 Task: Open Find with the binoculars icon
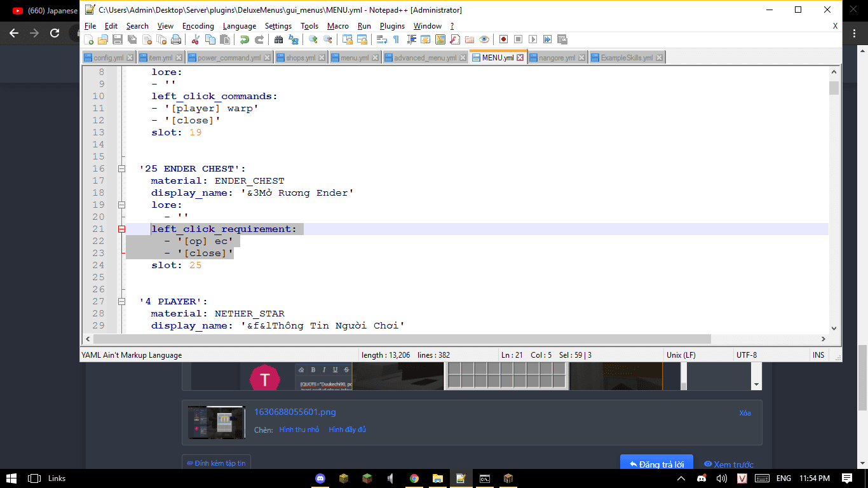point(278,39)
